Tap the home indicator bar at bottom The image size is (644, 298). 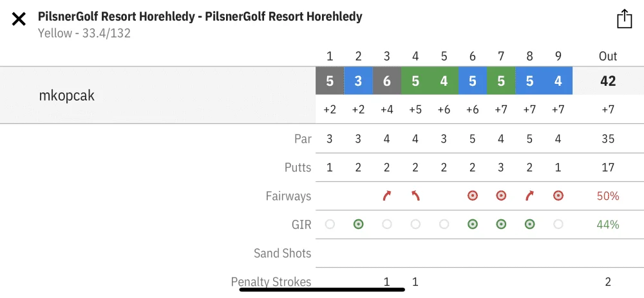click(x=322, y=290)
